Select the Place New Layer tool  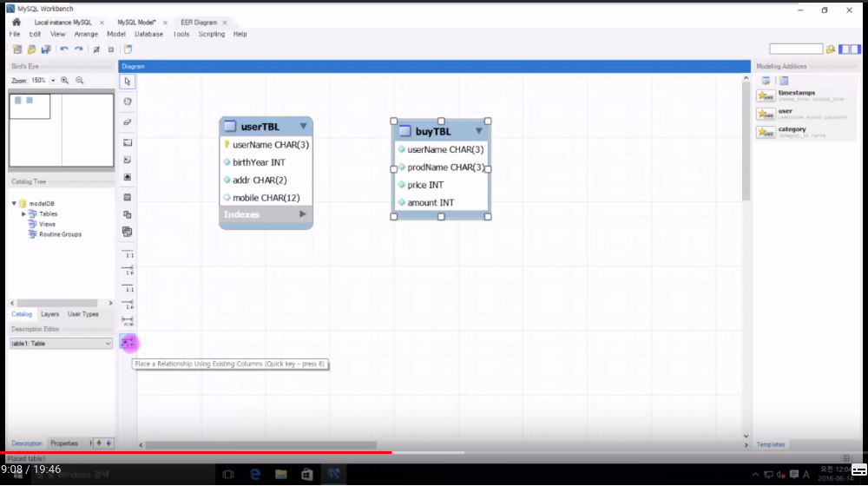tap(128, 142)
